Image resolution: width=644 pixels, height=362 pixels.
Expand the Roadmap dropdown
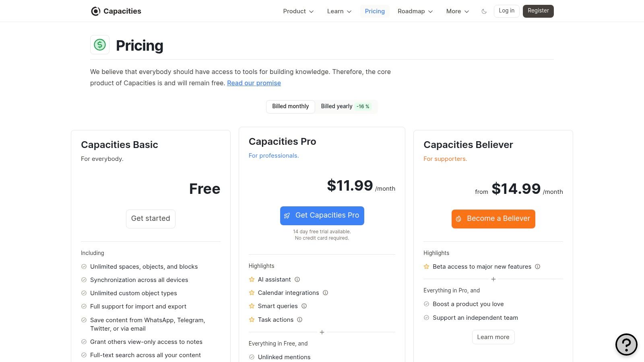coord(415,11)
